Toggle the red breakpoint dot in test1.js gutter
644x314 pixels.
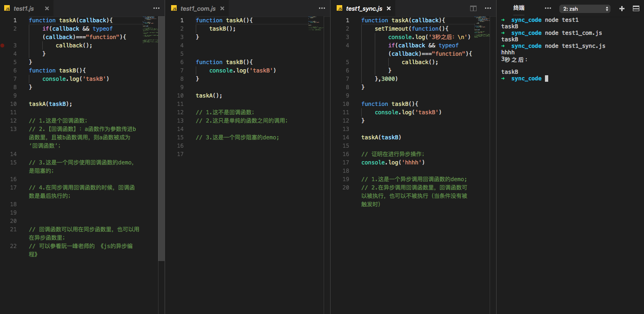point(2,45)
